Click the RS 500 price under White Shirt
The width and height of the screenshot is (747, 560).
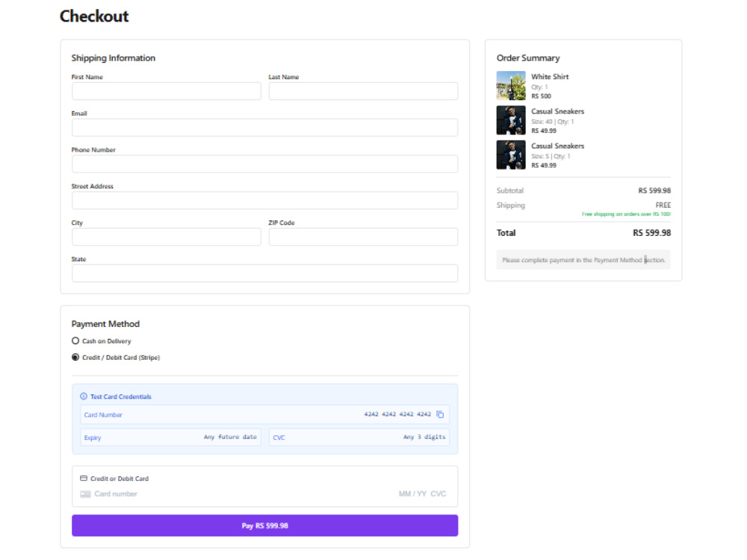coord(541,96)
